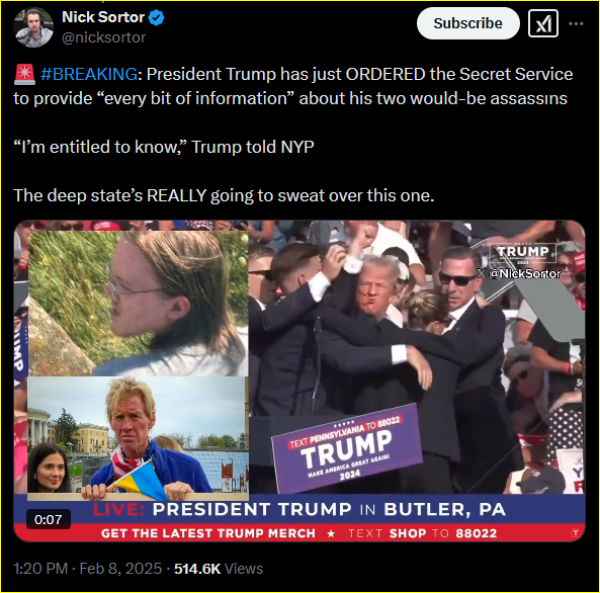Click the 514.6K Views count
Image resolution: width=600 pixels, height=593 pixels.
(218, 569)
